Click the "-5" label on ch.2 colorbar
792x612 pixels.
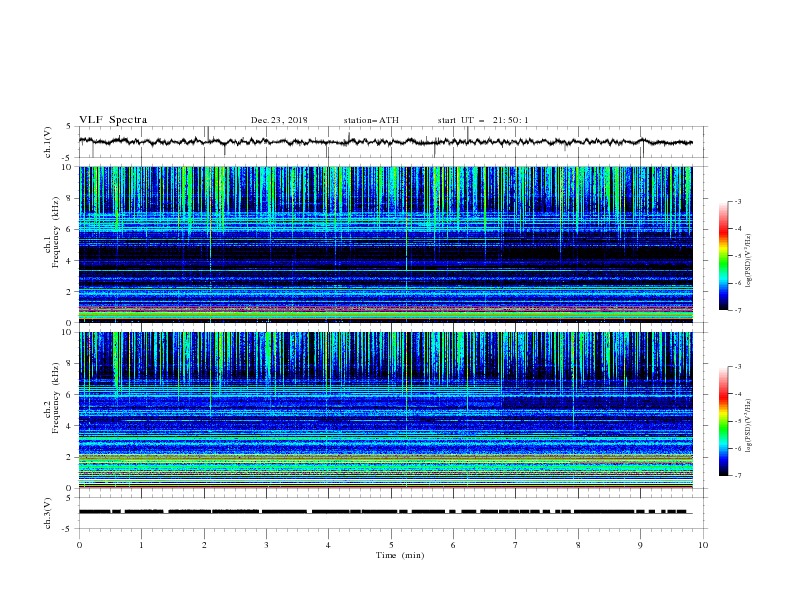(738, 421)
